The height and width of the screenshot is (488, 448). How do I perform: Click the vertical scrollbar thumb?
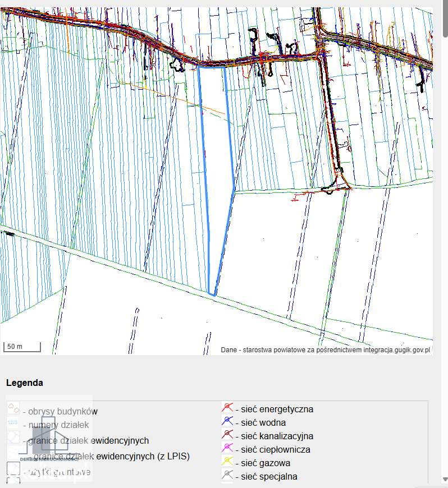[445, 19]
